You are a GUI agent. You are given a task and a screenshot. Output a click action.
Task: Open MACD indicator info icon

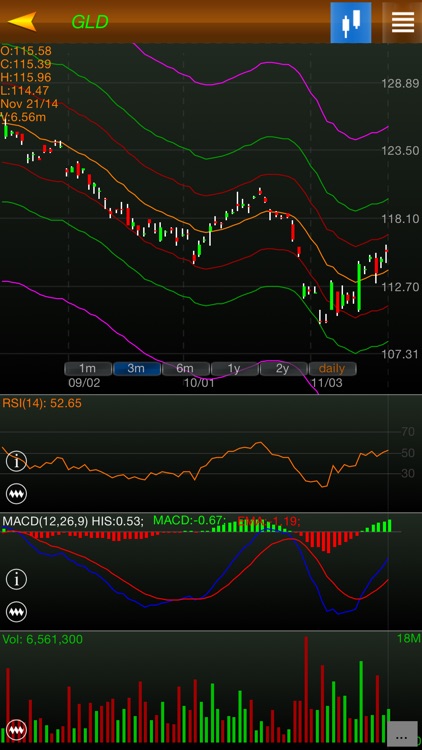click(x=16, y=579)
